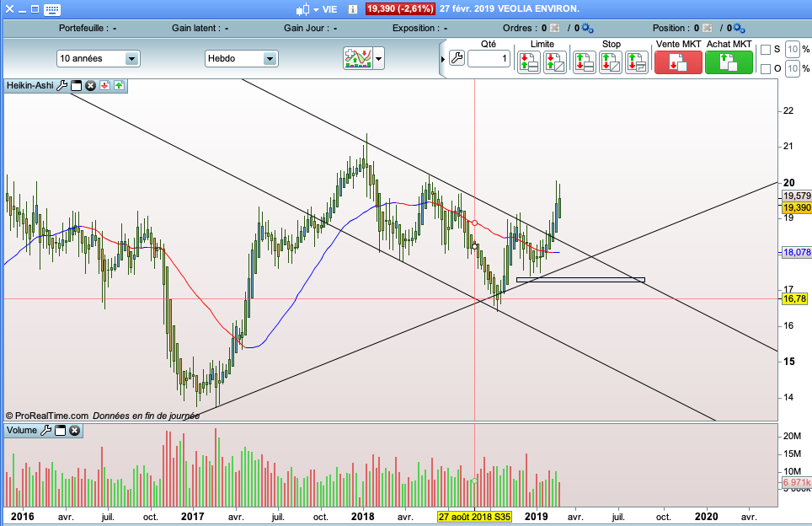
Task: Click the yellow 19,390 current price label
Action: coord(797,207)
